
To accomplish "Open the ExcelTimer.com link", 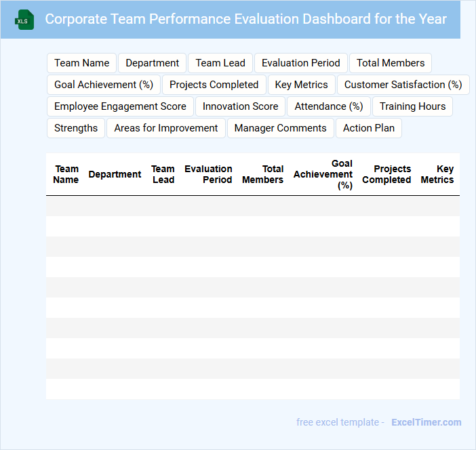I will (426, 422).
